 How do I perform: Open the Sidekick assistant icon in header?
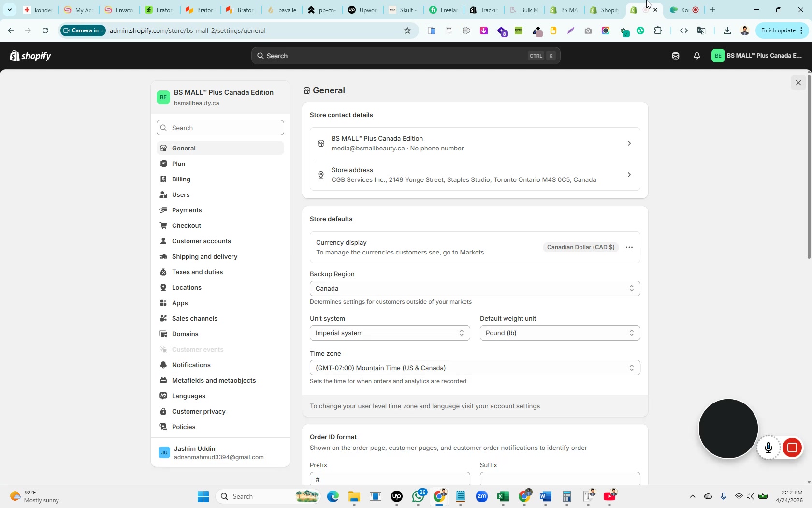tap(675, 56)
